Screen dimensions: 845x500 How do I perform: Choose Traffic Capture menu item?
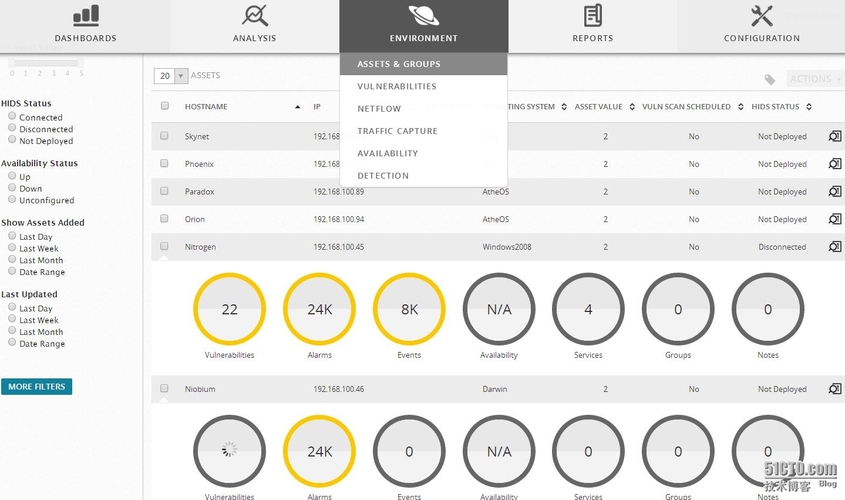point(424,131)
